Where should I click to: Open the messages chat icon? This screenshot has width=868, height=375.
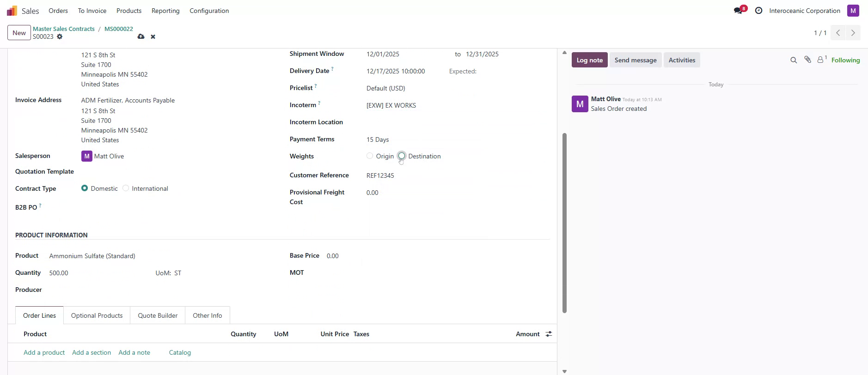738,11
